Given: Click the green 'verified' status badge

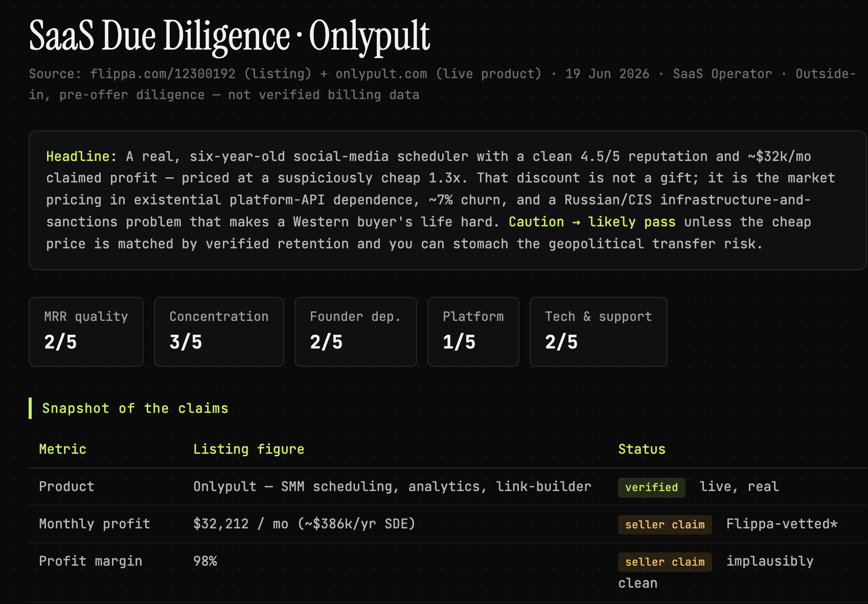Looking at the screenshot, I should point(651,487).
